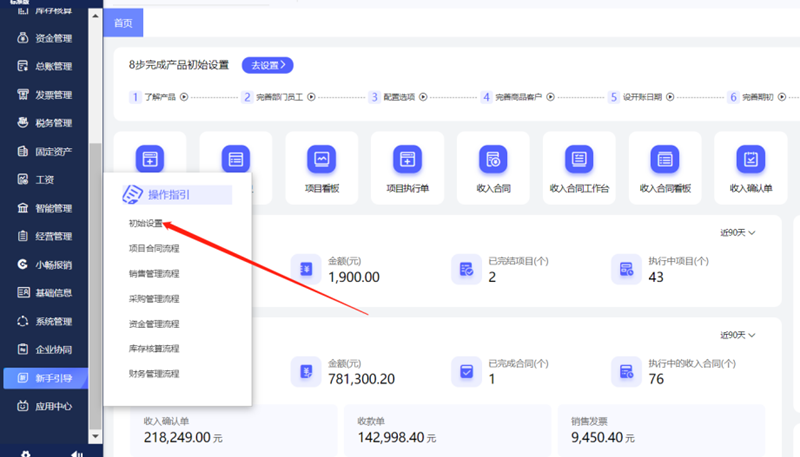Viewport: 800px width, 457px height.
Task: Expand 近90天 dropdown in the projects section
Action: coord(737,233)
